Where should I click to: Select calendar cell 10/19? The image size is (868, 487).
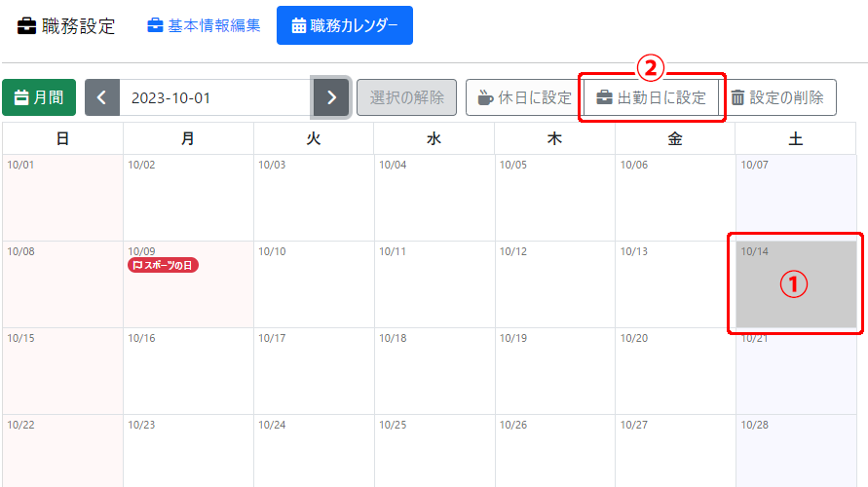coord(555,371)
